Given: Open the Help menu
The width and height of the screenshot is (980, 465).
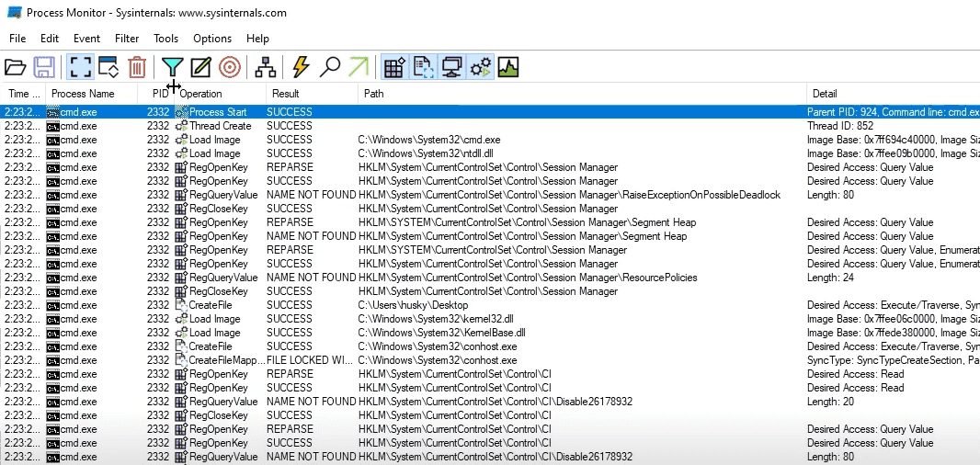Looking at the screenshot, I should click(257, 38).
